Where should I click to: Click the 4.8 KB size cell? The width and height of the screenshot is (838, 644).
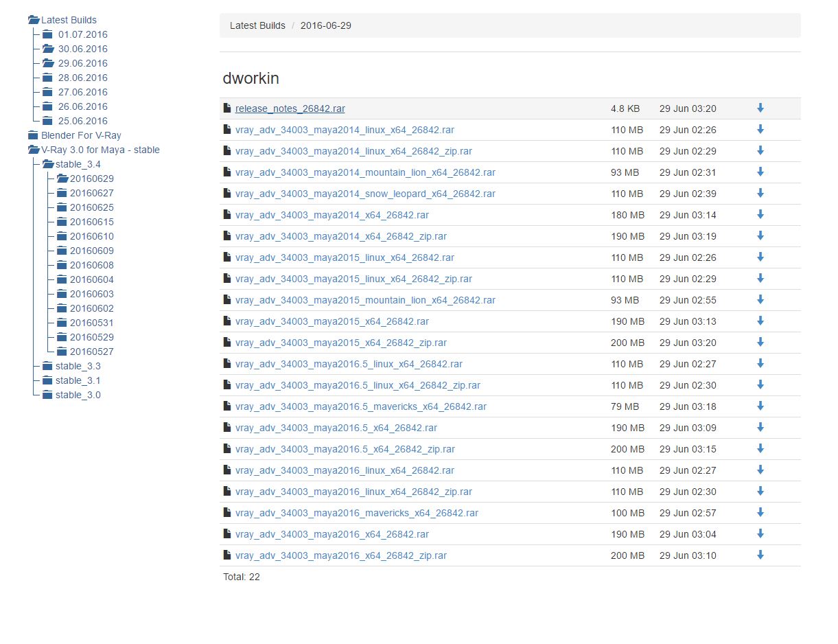click(x=625, y=108)
